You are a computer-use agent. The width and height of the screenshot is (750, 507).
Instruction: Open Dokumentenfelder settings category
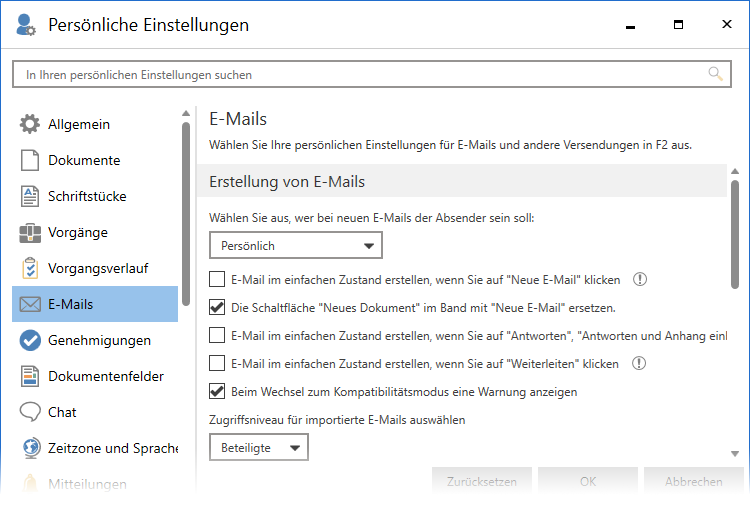[x=95, y=376]
